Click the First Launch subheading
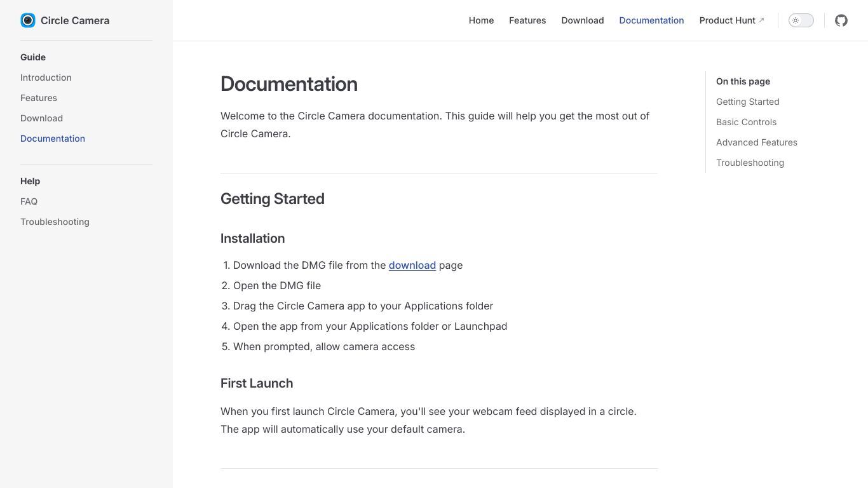The width and height of the screenshot is (868, 488). 257,383
